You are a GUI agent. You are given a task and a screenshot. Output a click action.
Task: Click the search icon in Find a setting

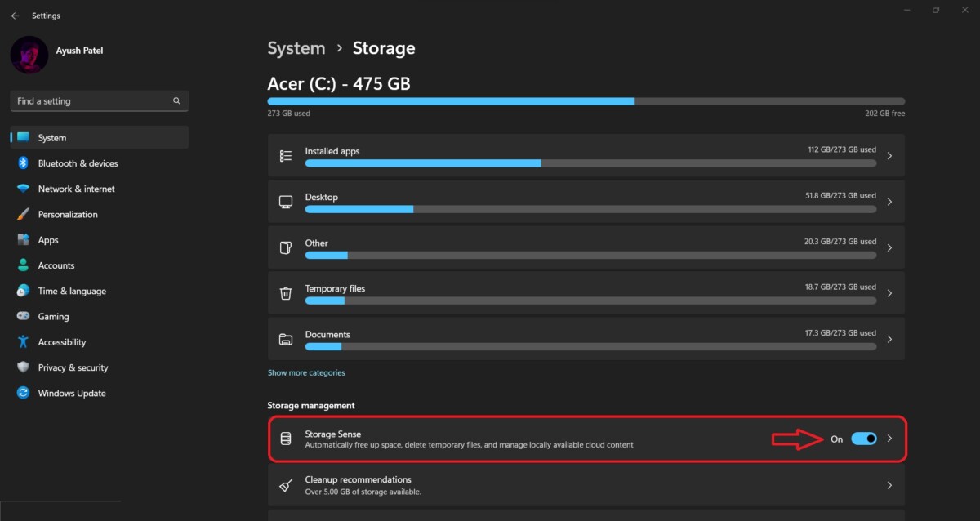coord(176,100)
